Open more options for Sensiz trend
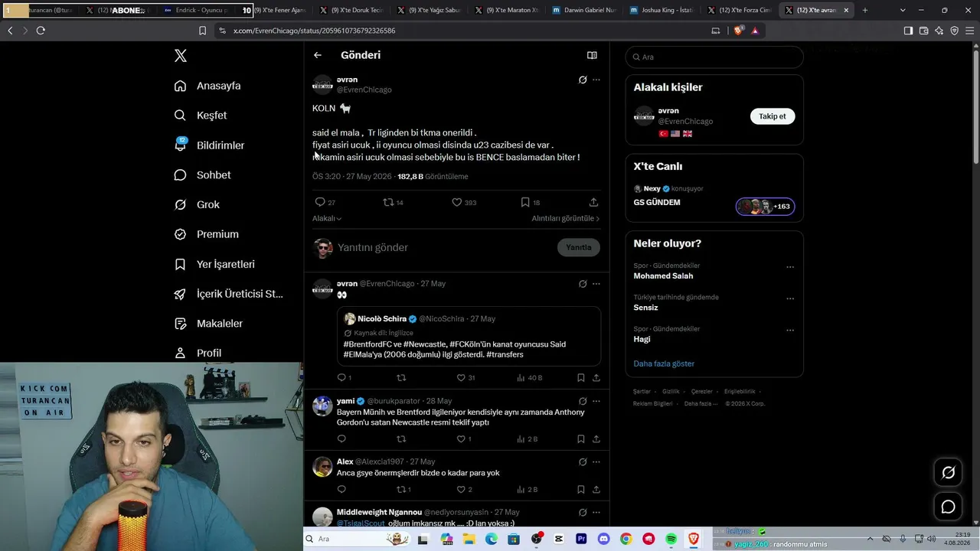 click(790, 298)
